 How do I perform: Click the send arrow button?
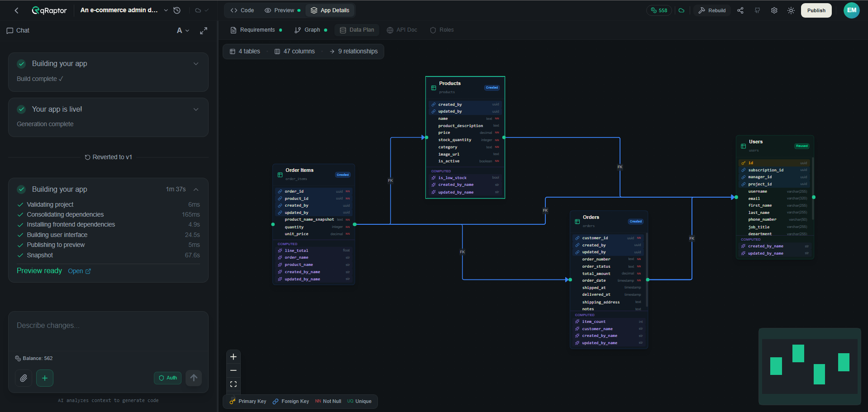click(x=194, y=378)
